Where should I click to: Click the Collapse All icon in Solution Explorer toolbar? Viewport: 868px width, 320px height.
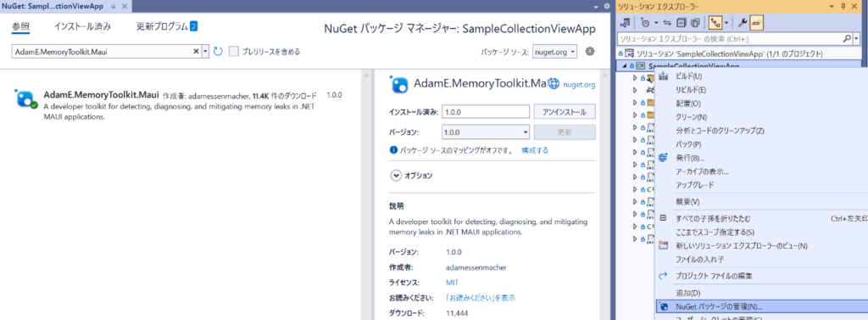coord(682,23)
